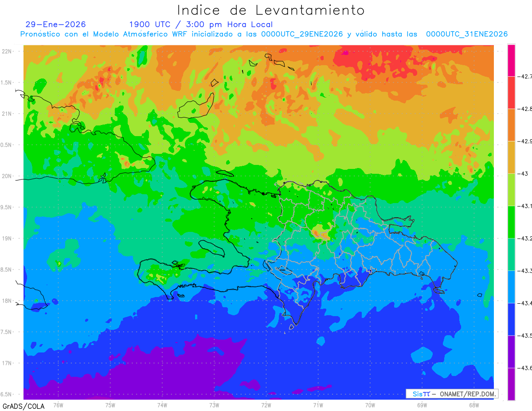Click the '-42.8' color bar value
Screen dimensions: 532x411
[525, 109]
